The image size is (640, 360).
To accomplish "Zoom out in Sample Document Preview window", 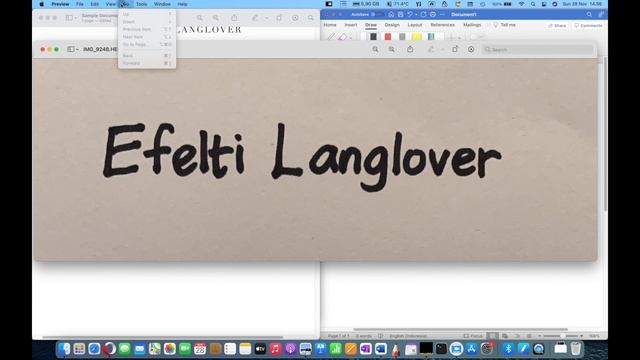I will [x=199, y=18].
